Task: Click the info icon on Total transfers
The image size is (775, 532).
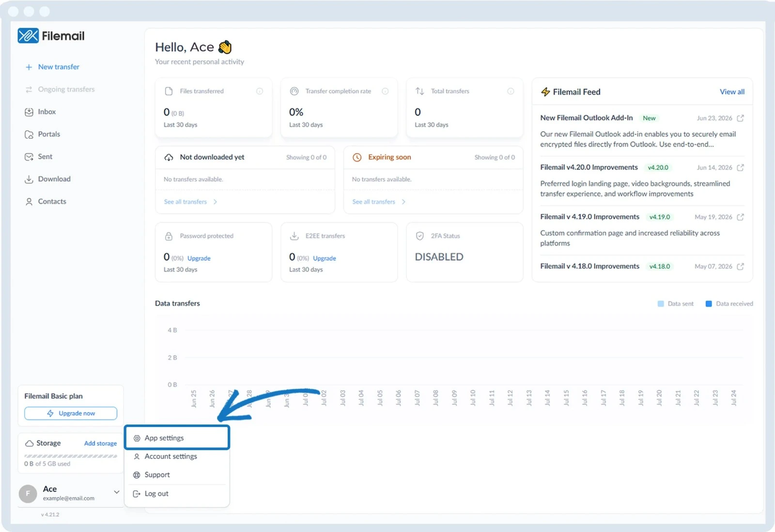Action: (511, 91)
